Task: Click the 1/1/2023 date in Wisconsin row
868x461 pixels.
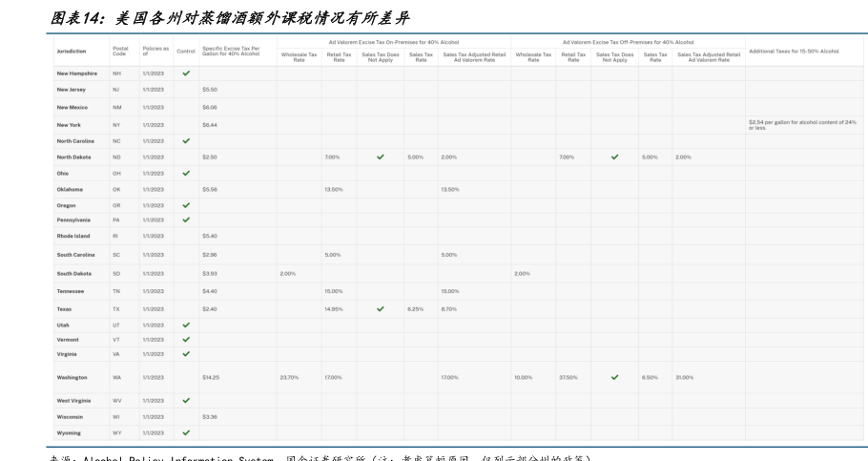Action: point(153,417)
